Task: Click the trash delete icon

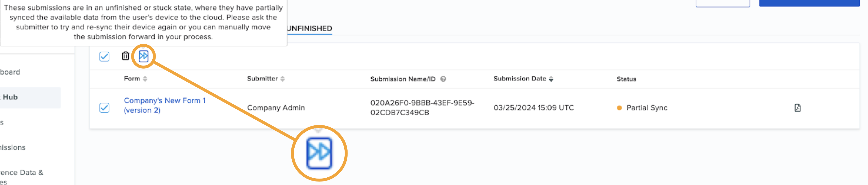Action: coord(125,56)
